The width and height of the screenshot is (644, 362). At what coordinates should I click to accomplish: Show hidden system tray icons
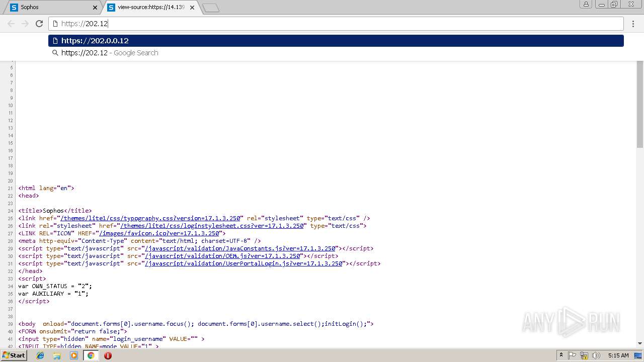pos(561,355)
